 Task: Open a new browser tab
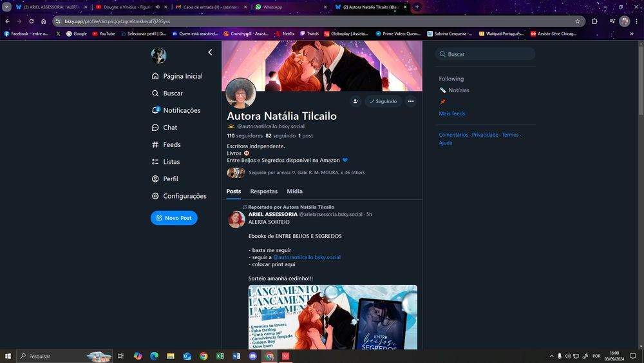click(417, 7)
